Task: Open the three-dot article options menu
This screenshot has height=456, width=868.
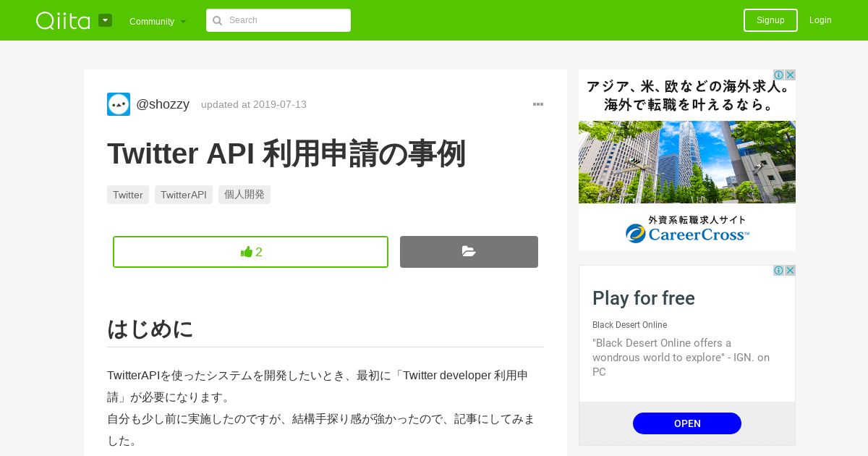Action: (x=538, y=104)
